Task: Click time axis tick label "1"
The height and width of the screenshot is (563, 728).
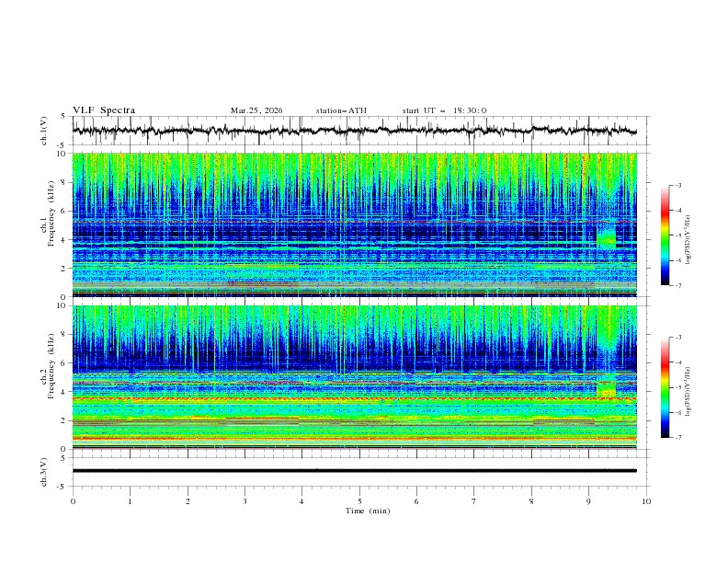Action: coord(130,501)
